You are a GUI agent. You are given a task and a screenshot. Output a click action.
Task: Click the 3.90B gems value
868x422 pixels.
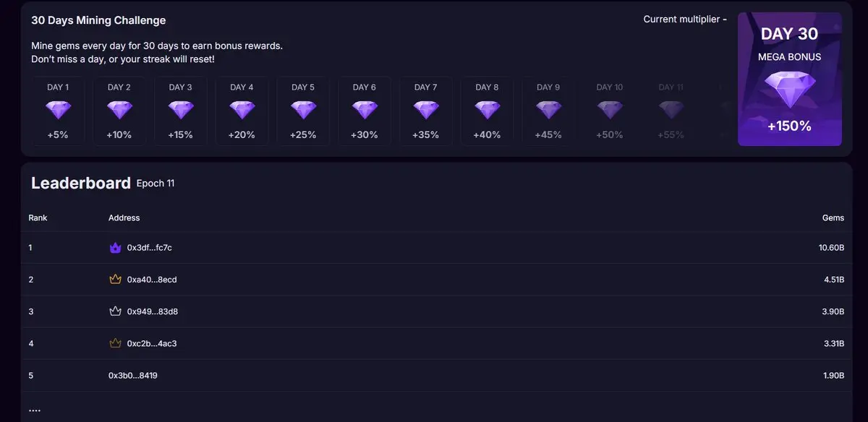[x=834, y=311]
